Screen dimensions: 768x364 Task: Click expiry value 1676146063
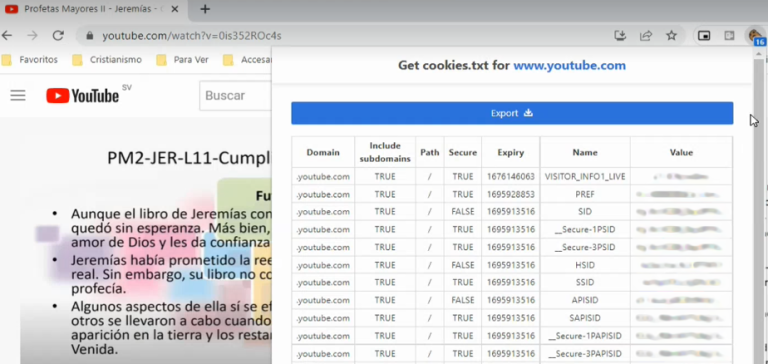pyautogui.click(x=511, y=176)
